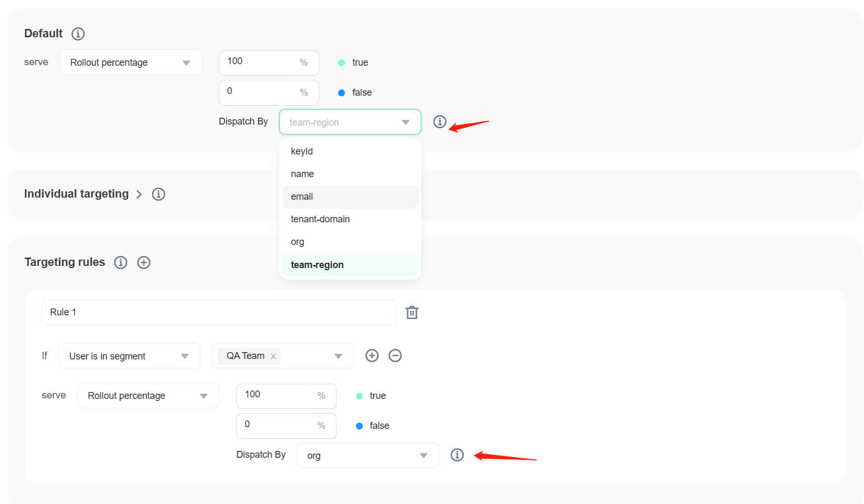Add a condition with the plus circle icon
864x504 pixels.
372,356
